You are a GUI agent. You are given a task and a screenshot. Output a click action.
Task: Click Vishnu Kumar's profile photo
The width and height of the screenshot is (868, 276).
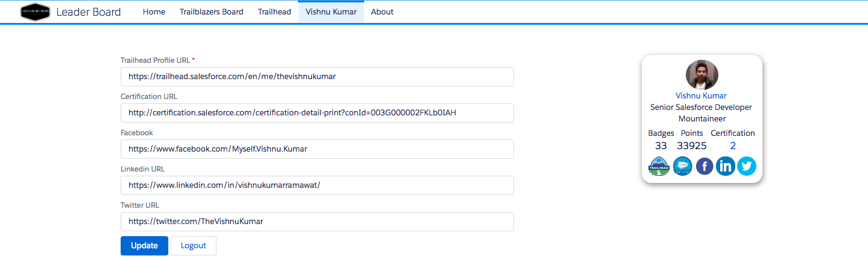[x=702, y=75]
